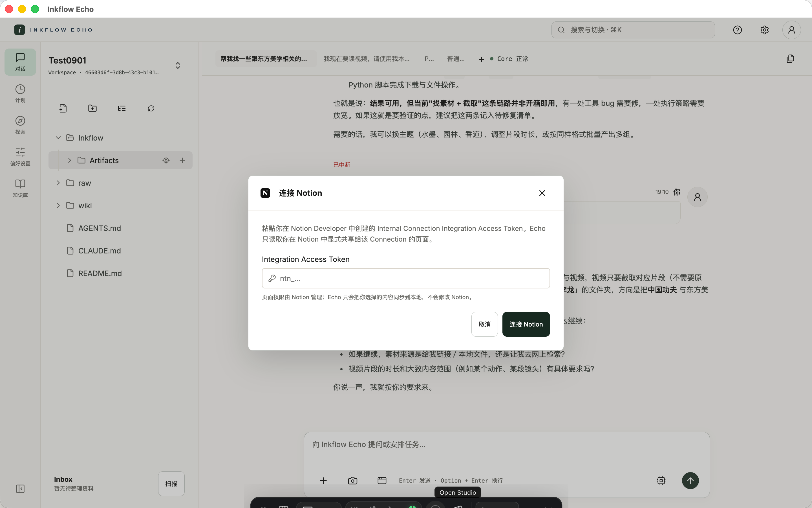
Task: Click the user avatar beside message 19:10
Action: click(x=697, y=197)
